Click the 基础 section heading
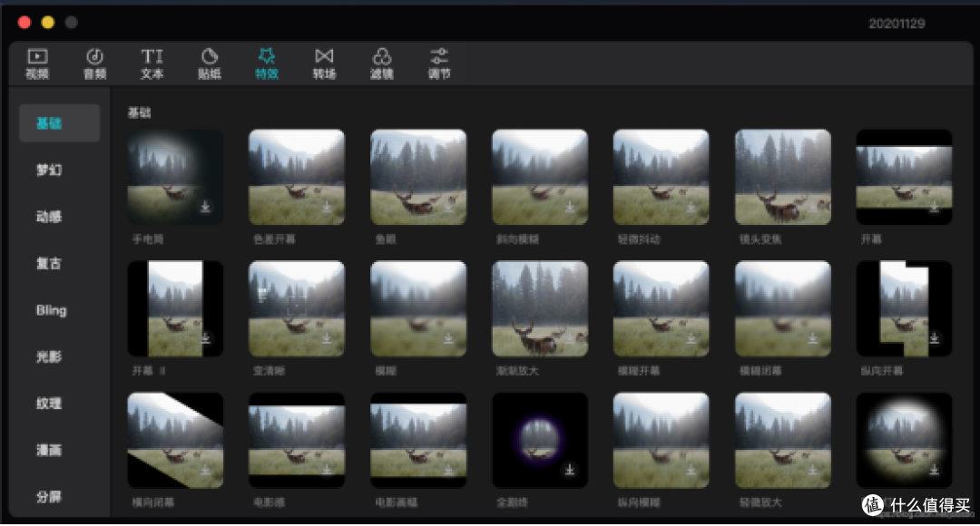Viewport: 980px width, 526px height. (x=140, y=112)
